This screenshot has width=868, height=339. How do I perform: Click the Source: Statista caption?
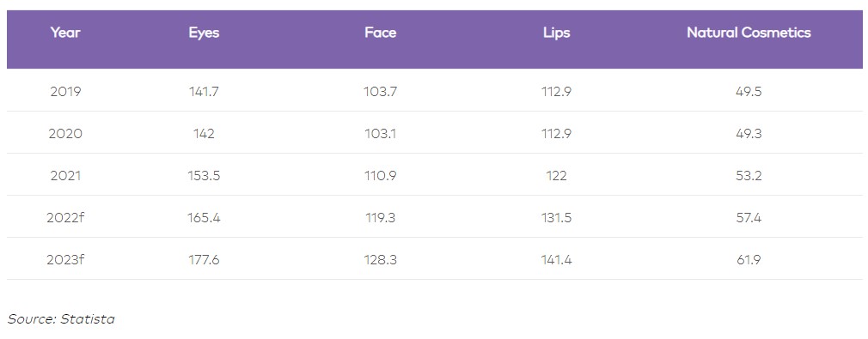pos(61,319)
